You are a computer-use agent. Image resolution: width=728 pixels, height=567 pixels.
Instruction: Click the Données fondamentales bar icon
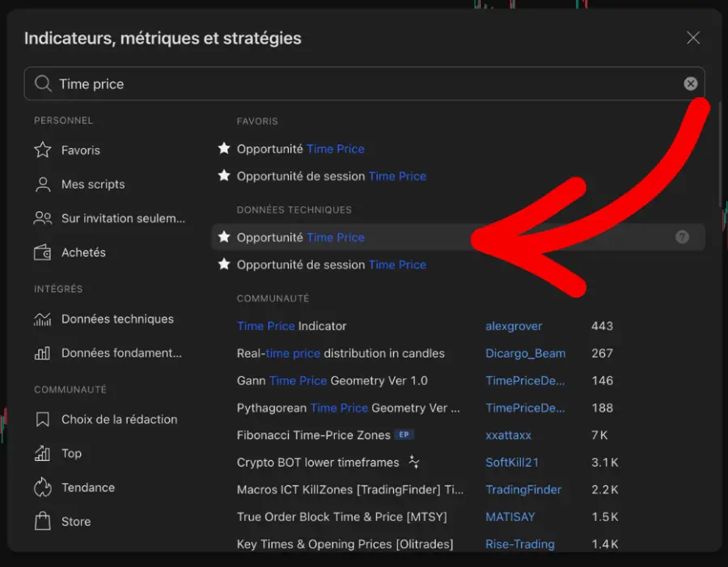coord(42,353)
